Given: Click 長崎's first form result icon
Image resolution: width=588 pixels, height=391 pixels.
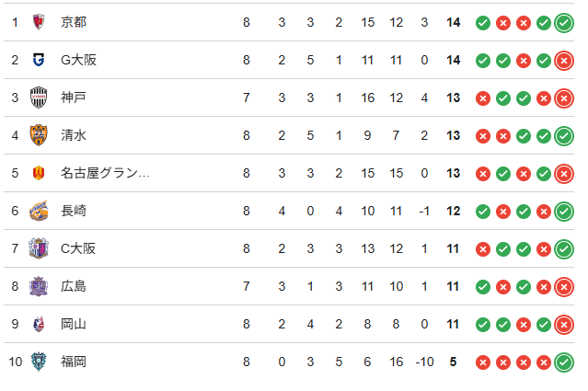Looking at the screenshot, I should point(482,211).
